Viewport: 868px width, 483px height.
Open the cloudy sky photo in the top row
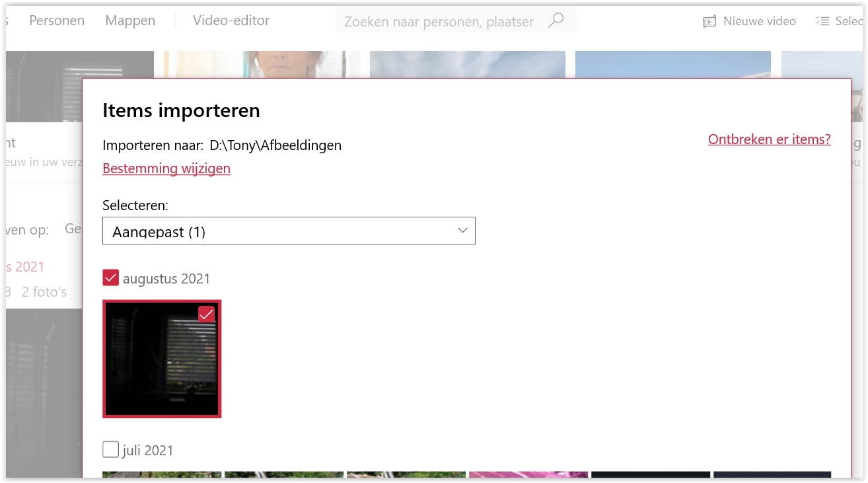point(467,64)
